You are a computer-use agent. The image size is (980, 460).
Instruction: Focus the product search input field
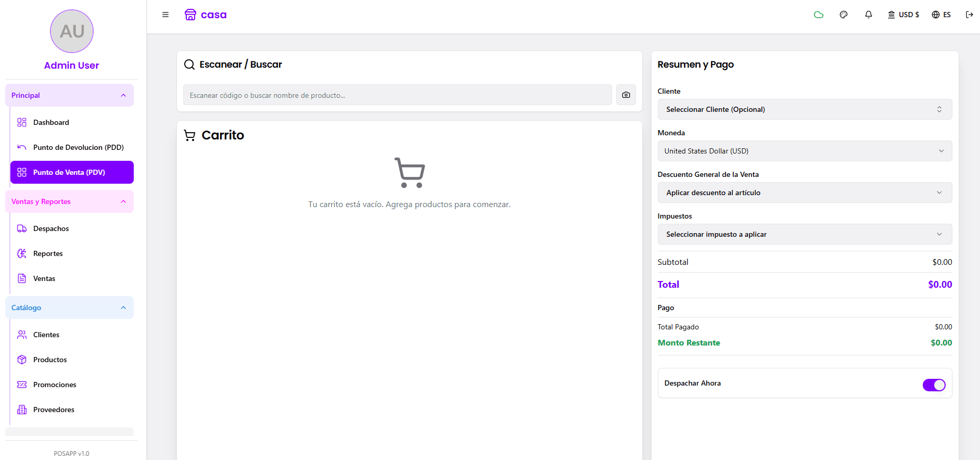[398, 95]
